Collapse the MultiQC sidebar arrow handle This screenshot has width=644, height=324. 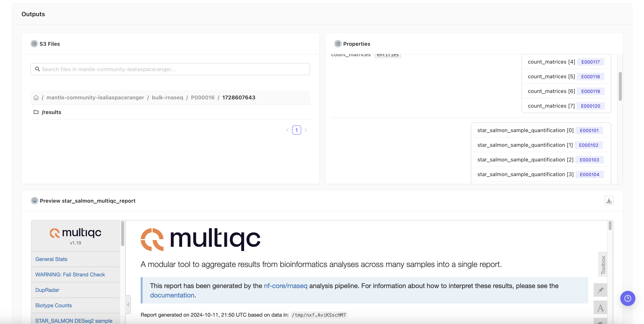pos(128,304)
